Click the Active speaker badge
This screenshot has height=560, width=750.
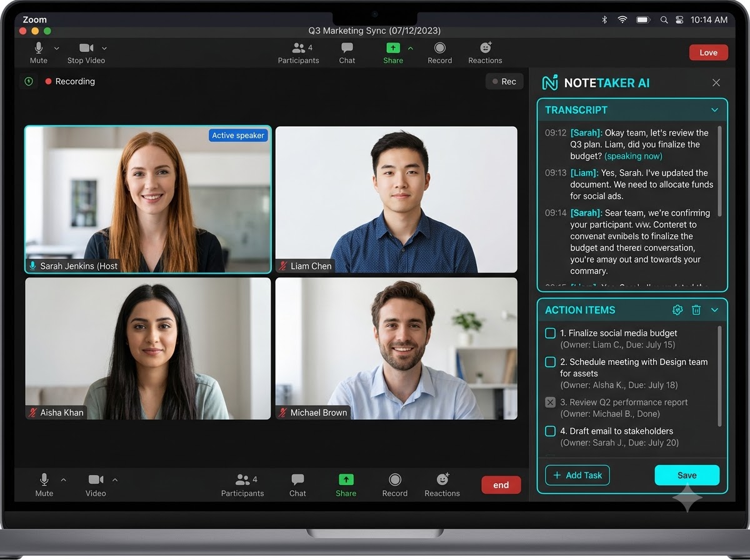238,136
